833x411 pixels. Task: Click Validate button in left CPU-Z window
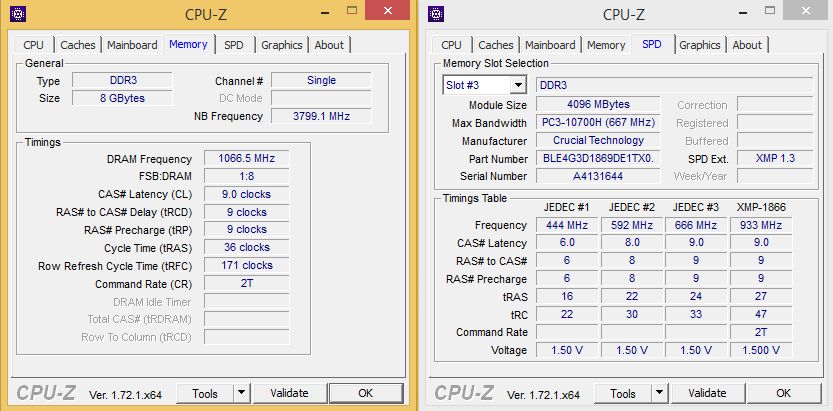289,393
